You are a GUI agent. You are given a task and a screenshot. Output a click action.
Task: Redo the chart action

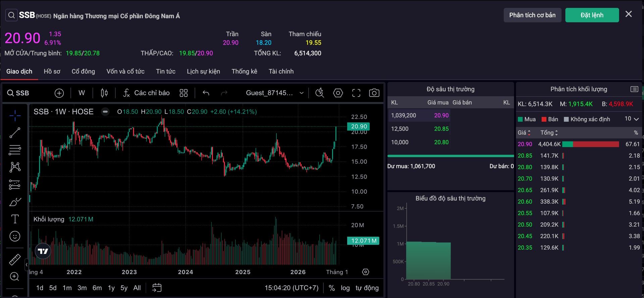224,93
